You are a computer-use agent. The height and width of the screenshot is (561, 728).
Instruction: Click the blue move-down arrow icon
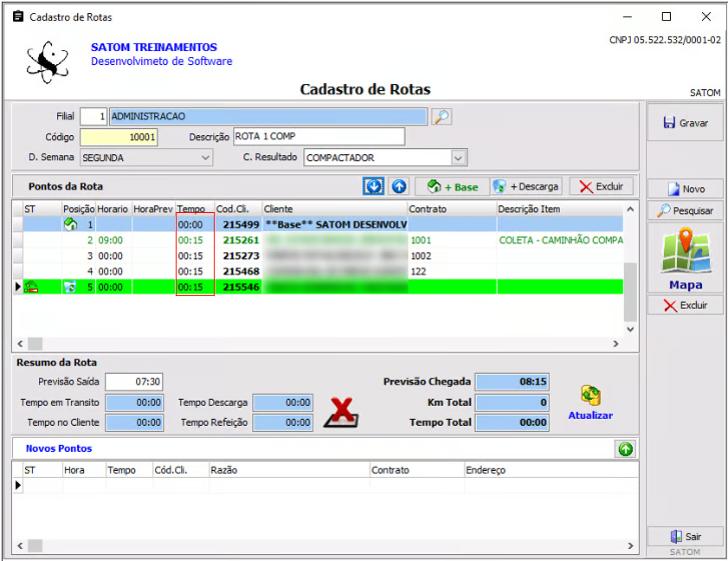[373, 186]
